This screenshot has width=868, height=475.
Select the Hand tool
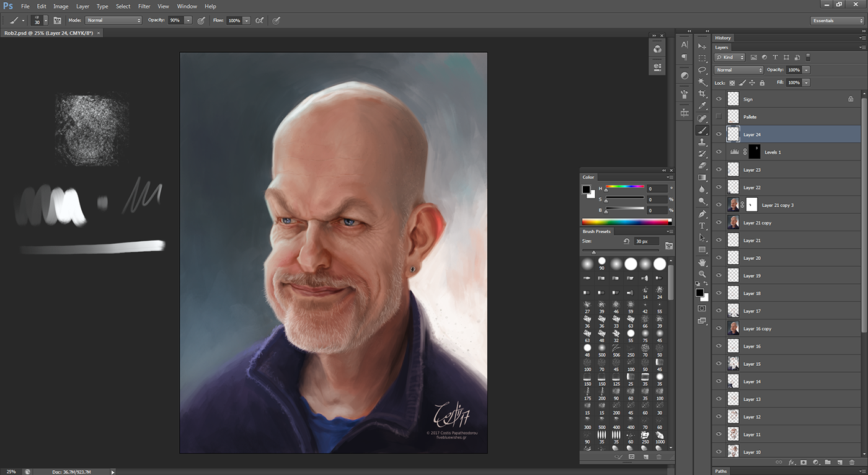[x=702, y=262]
